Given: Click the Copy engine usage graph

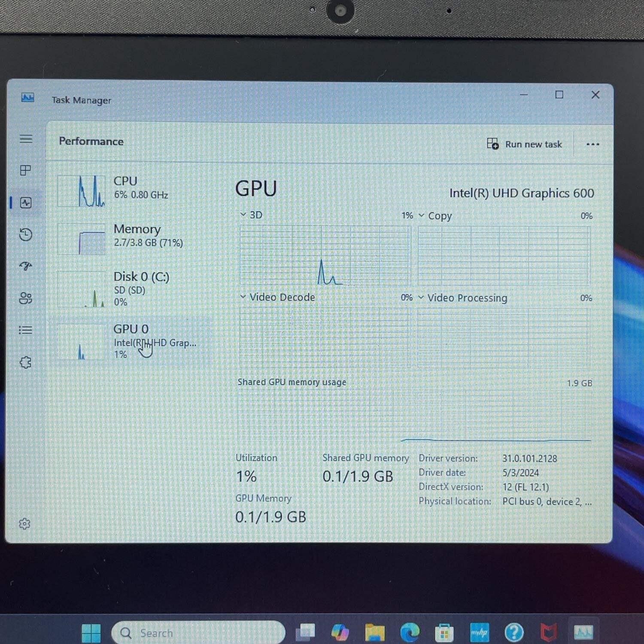Looking at the screenshot, I should 504,256.
